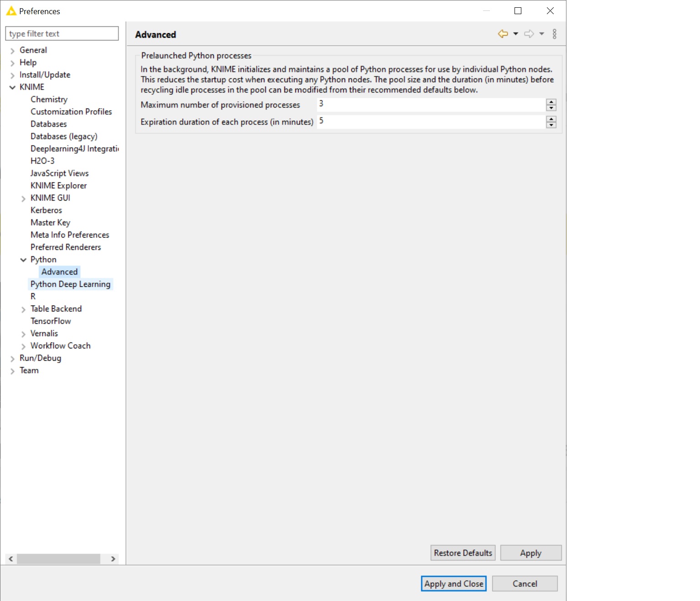
Task: Expand the Table Backend node
Action: coord(23,309)
